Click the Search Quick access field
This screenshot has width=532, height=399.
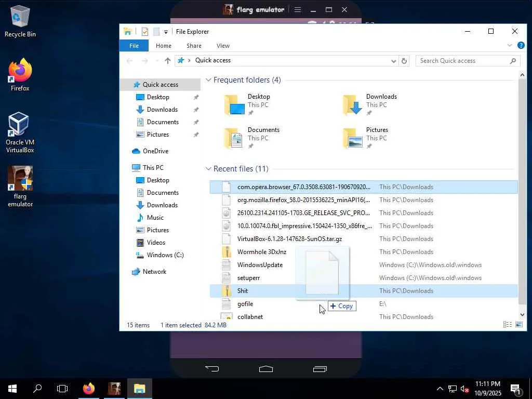pos(468,61)
